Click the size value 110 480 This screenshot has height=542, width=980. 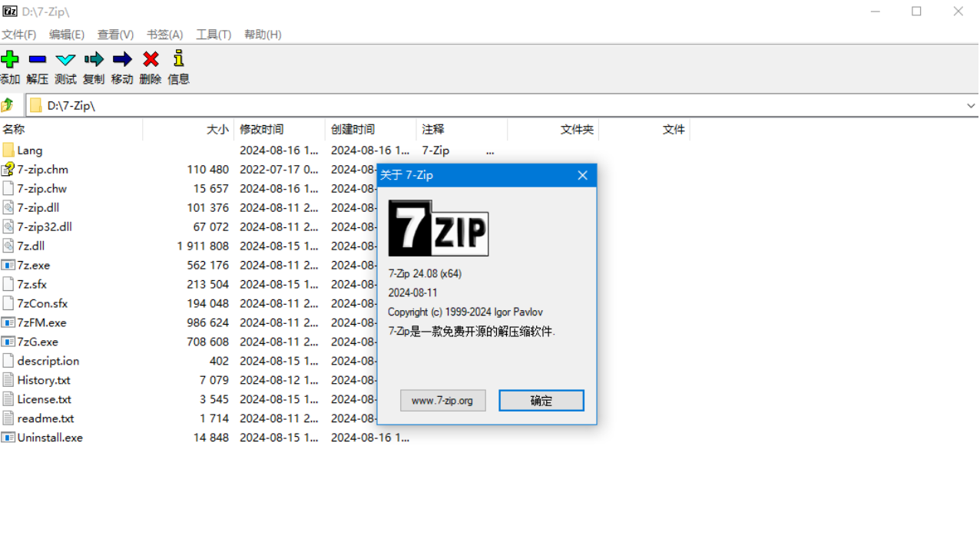tap(208, 169)
